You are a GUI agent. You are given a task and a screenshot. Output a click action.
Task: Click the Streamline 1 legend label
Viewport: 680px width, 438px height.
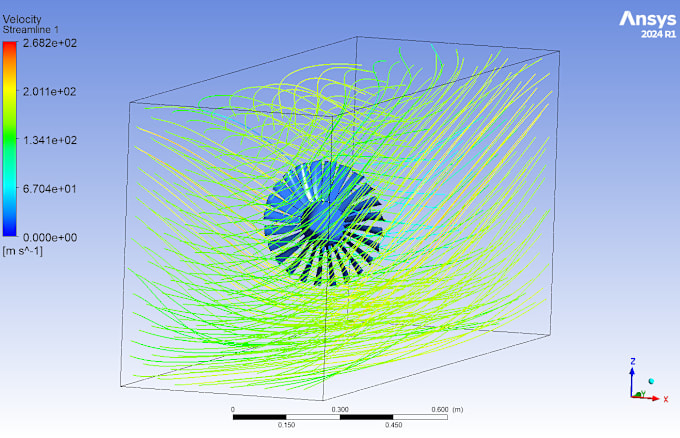pos(30,30)
